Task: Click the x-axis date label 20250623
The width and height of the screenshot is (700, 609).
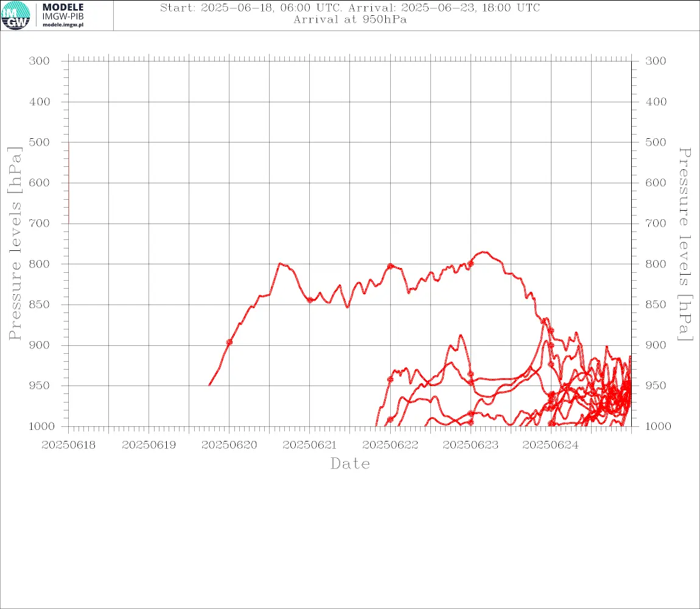Action: tap(471, 445)
